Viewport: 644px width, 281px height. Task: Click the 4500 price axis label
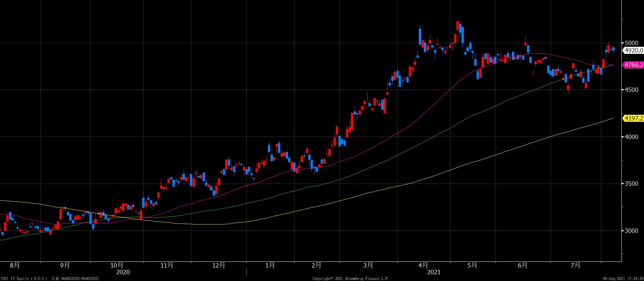point(631,90)
